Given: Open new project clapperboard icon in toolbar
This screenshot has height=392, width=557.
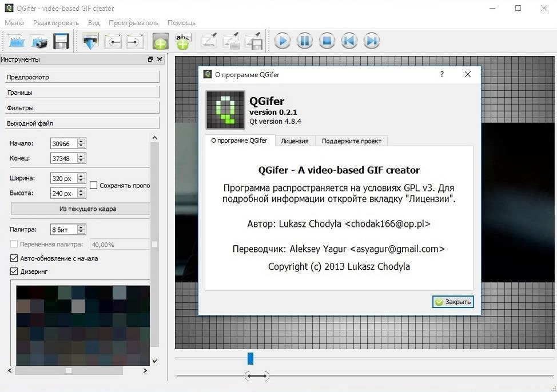Looking at the screenshot, I should pyautogui.click(x=16, y=41).
